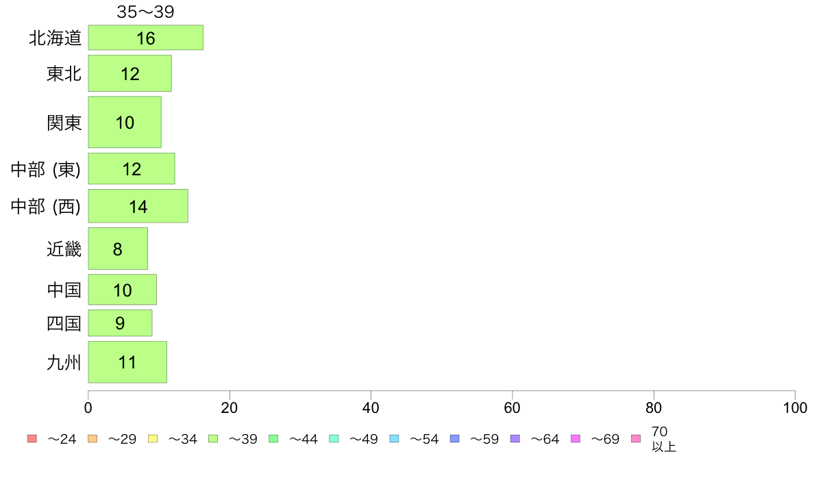
Task: Click the pink 70以上 legend swatch
Action: (635, 439)
